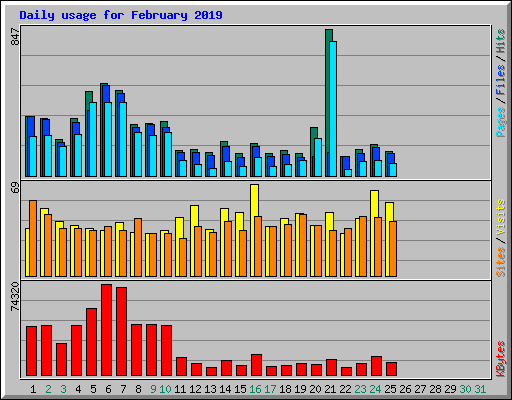This screenshot has height=400, width=512.
Task: Click the x-axis day label 20
Action: 315,389
